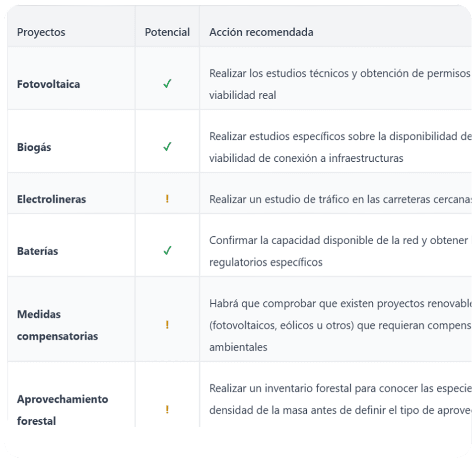Click the green checkmark for Fotovoltaica
This screenshot has height=462, width=476.
coord(167,83)
